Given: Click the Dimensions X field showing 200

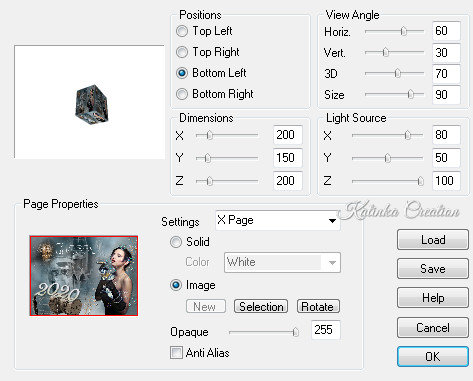Looking at the screenshot, I should click(288, 135).
